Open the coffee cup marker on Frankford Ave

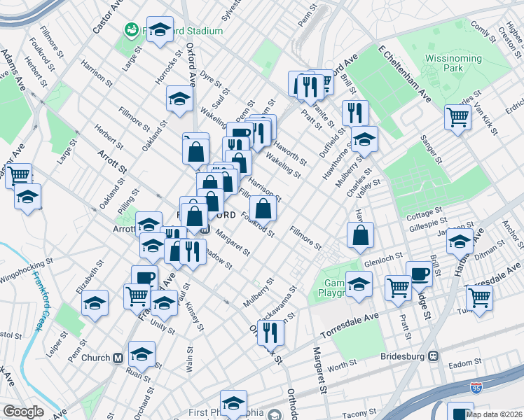pyautogui.click(x=145, y=276)
